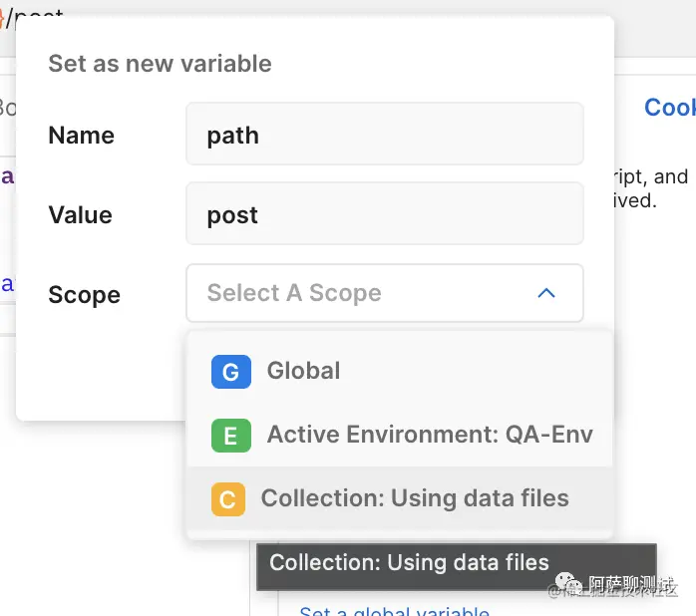The image size is (696, 616).
Task: Click the WeChat watermark icon
Action: tap(568, 582)
